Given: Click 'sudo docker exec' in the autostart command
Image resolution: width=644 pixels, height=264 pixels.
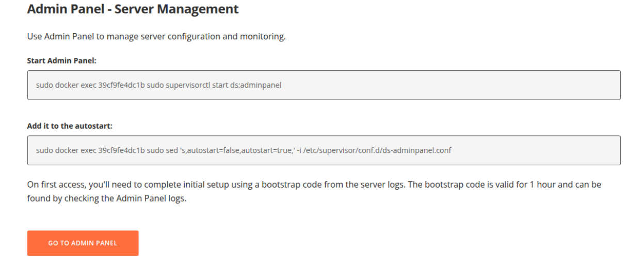Looking at the screenshot, I should click(x=66, y=150).
